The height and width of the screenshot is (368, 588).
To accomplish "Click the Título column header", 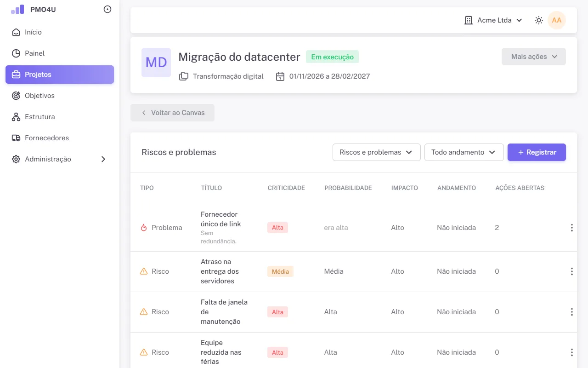I will point(211,188).
